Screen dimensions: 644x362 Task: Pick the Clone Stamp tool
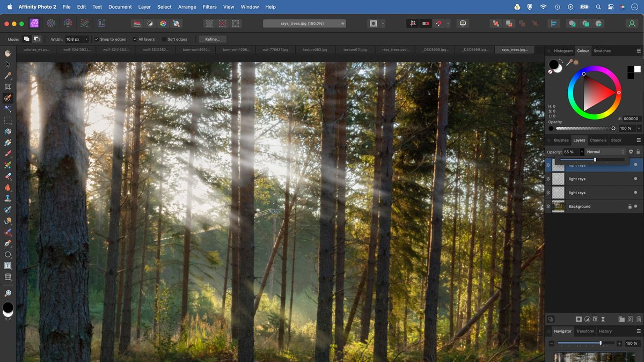click(x=8, y=198)
